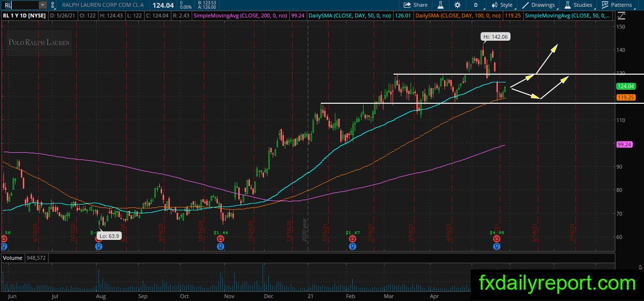Viewport: 644px width, 301px height.
Task: Click the blue lightbulb icon at chart's left edge
Action: [4, 246]
